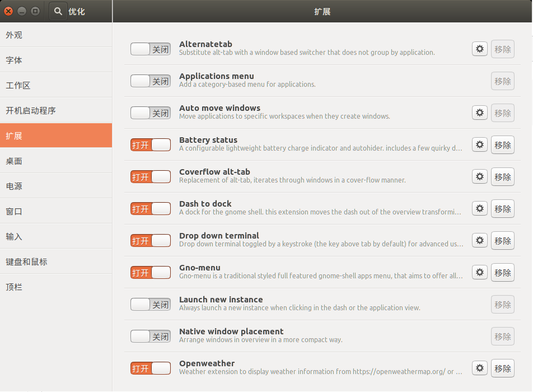
Task: Open Drop down terminal settings gear
Action: coord(480,240)
